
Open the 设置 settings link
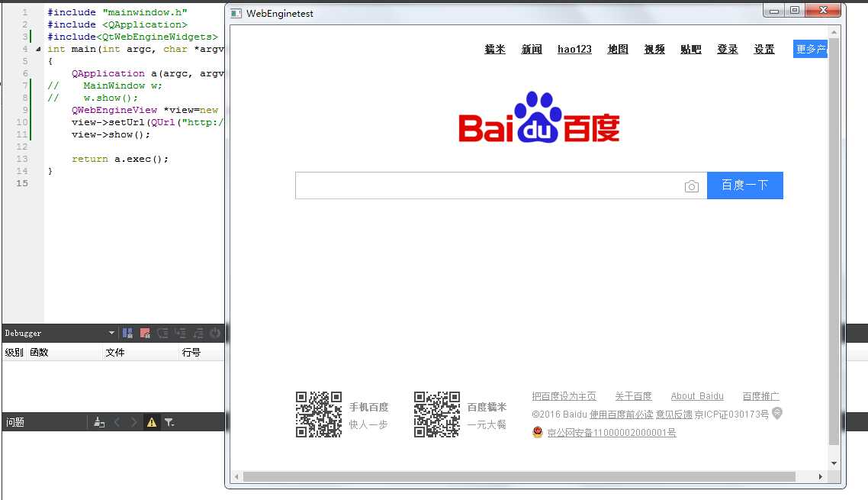click(764, 50)
